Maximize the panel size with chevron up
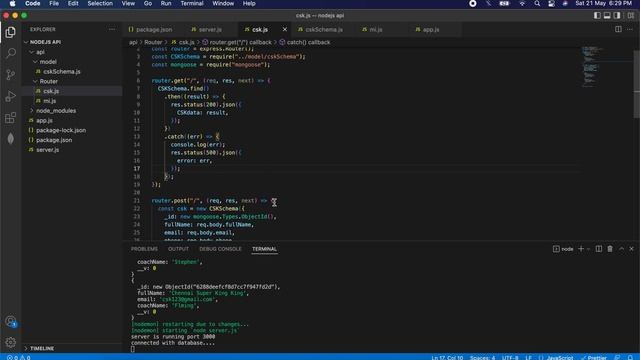This screenshot has height=360, width=640. click(x=621, y=249)
